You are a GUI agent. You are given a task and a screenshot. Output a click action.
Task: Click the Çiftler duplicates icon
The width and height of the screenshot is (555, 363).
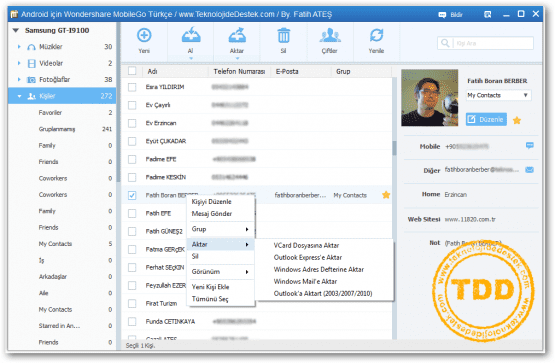pos(330,35)
